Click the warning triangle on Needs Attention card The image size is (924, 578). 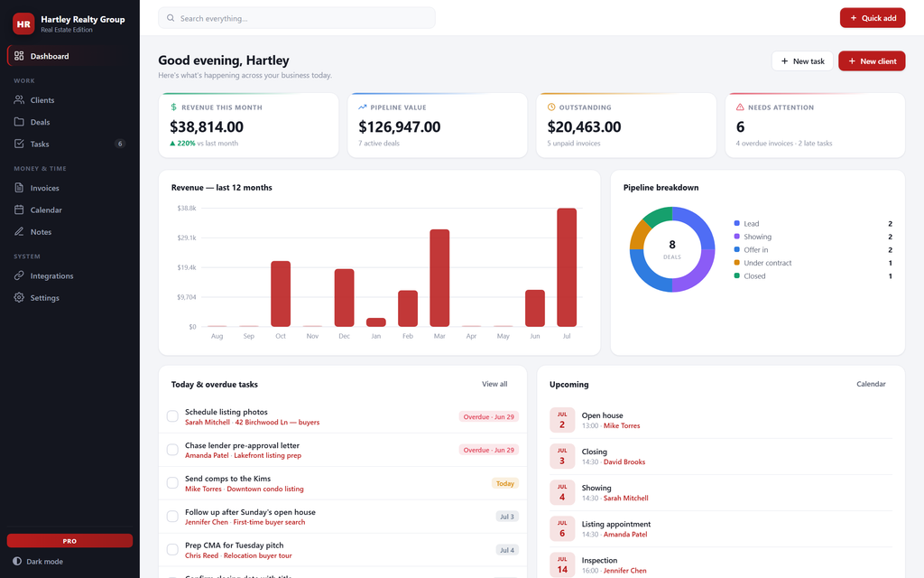click(x=740, y=107)
